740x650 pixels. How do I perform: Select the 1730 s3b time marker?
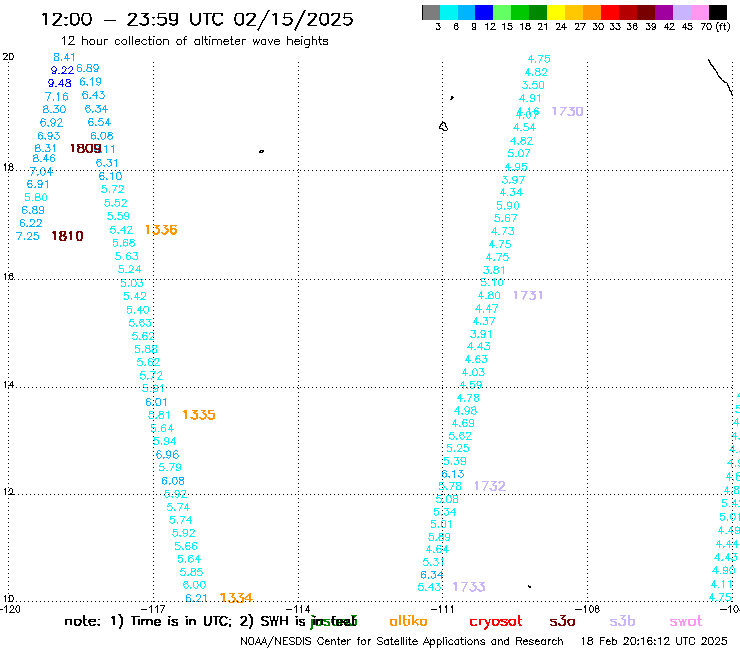tap(567, 111)
